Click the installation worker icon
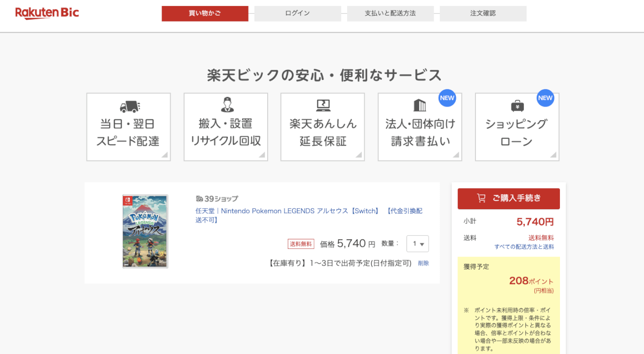This screenshot has width=644, height=354. (227, 105)
